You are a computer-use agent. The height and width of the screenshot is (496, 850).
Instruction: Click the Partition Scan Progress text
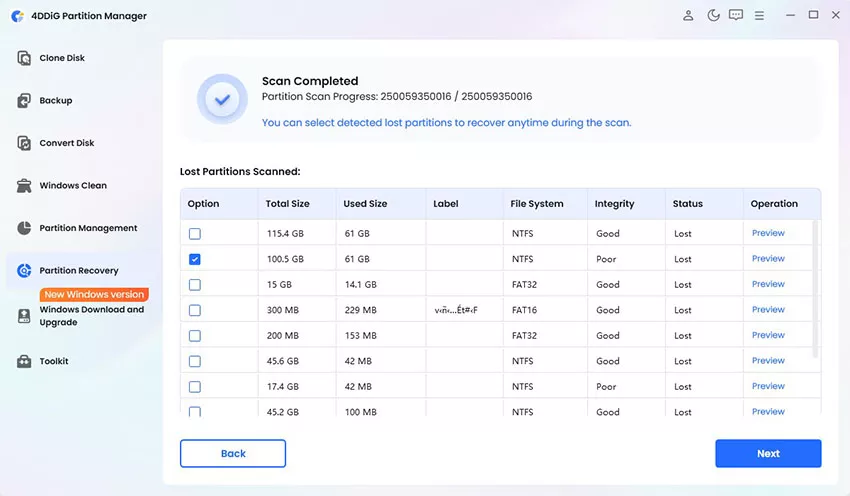tap(397, 96)
